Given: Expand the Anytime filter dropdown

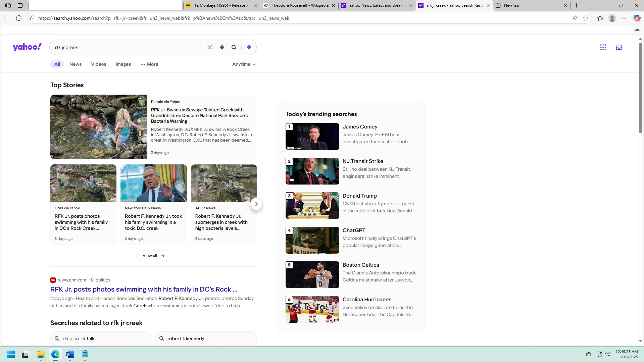Looking at the screenshot, I should tap(244, 64).
